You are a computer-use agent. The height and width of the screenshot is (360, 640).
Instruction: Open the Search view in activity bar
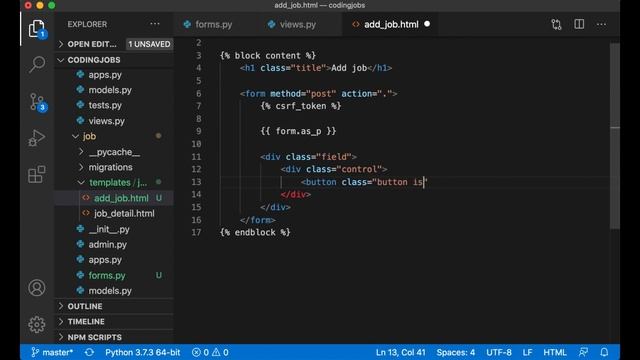37,64
